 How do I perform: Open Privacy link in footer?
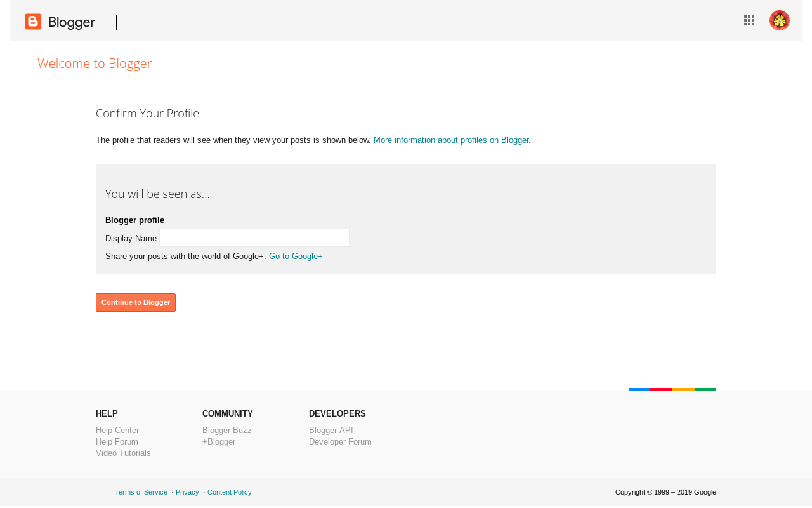click(187, 492)
